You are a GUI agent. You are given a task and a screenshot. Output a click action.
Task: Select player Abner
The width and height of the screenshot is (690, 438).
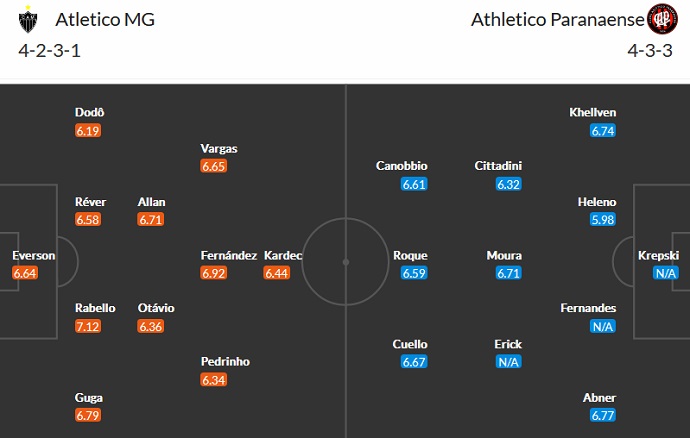pyautogui.click(x=600, y=397)
